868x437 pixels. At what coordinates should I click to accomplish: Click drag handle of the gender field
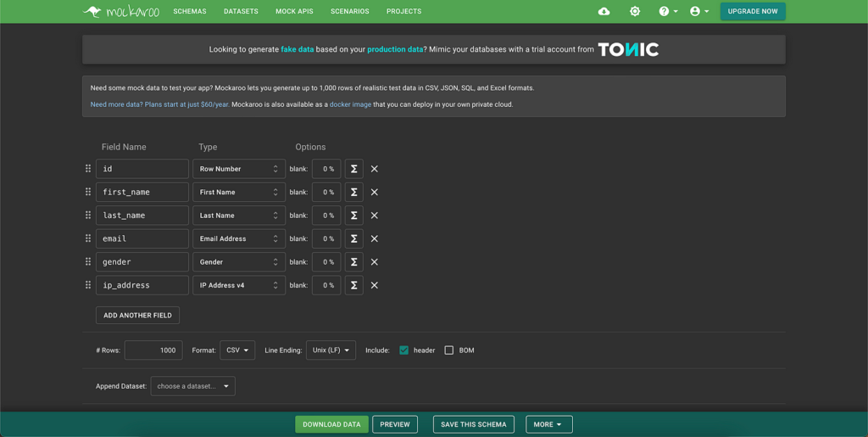click(x=88, y=262)
